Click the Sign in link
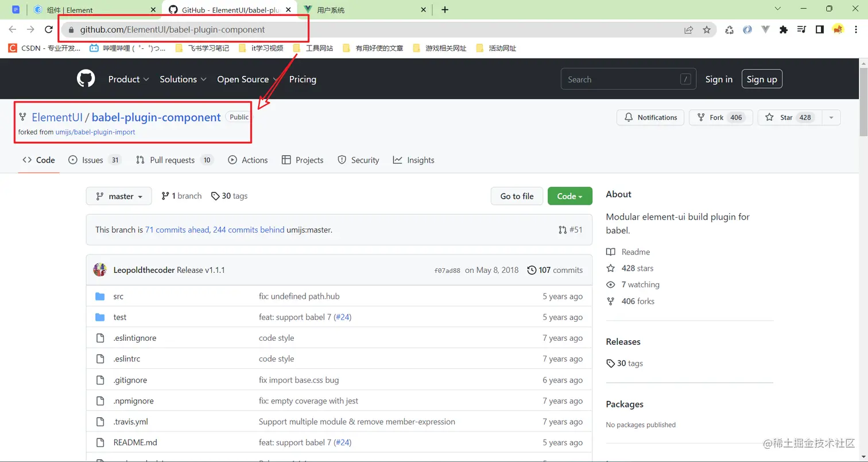 [x=719, y=79]
